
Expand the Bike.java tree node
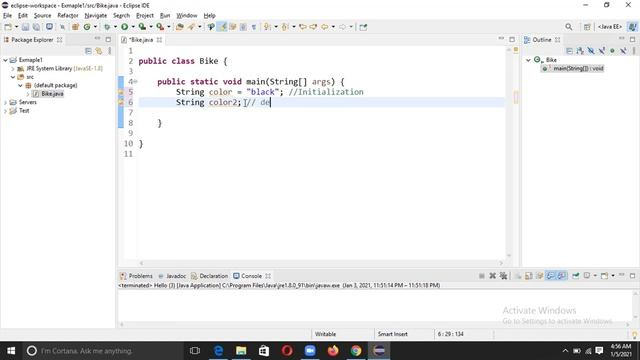(x=28, y=94)
